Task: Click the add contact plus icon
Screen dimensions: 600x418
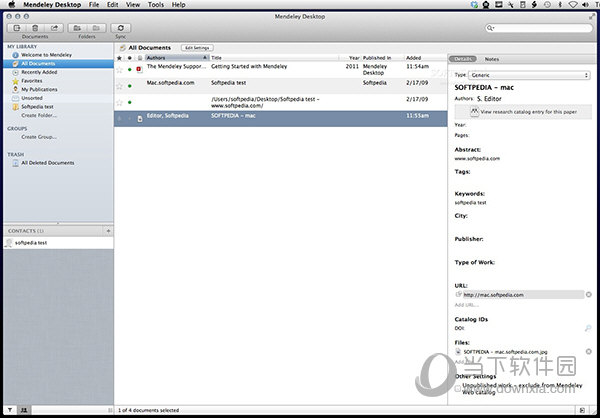Action: pos(108,231)
